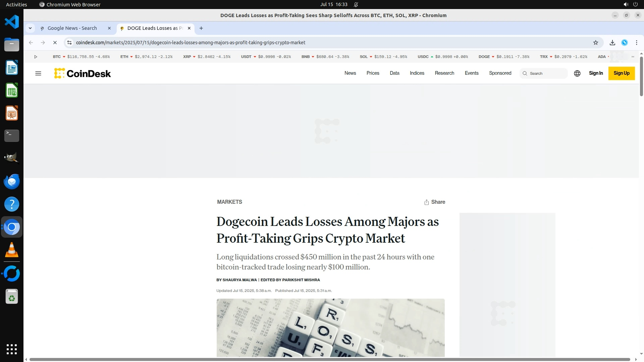Click the CoinDesk logo

pos(83,73)
